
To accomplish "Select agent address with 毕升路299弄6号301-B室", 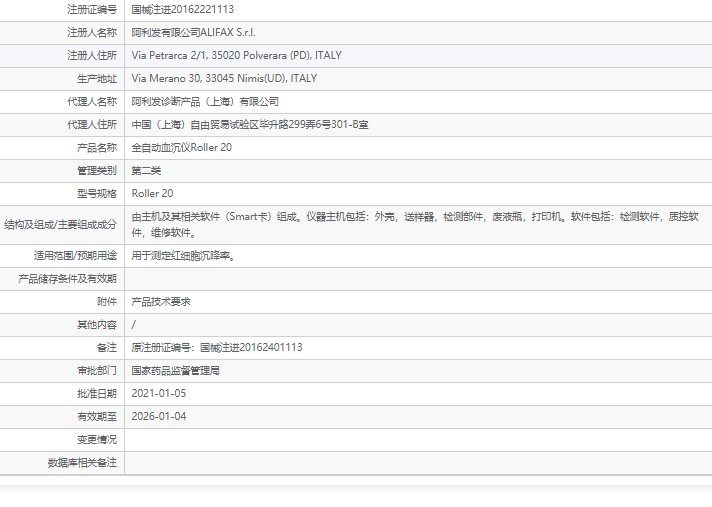I will (x=250, y=124).
